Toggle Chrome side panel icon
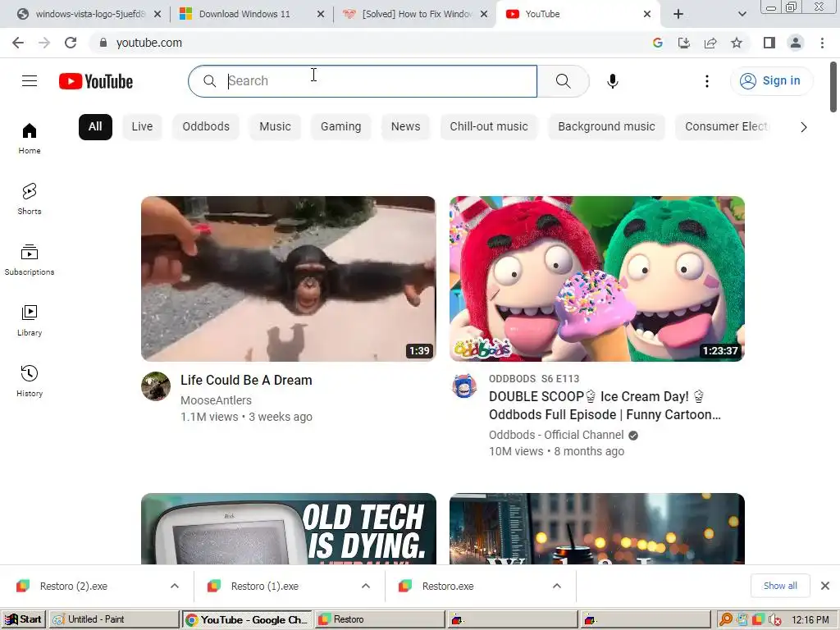The image size is (840, 630). pyautogui.click(x=769, y=43)
